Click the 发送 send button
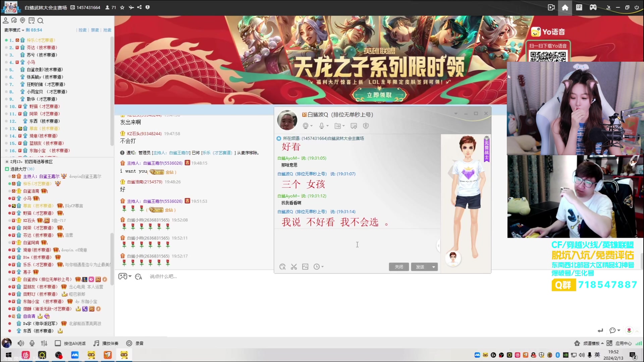The image size is (644, 362). click(420, 267)
